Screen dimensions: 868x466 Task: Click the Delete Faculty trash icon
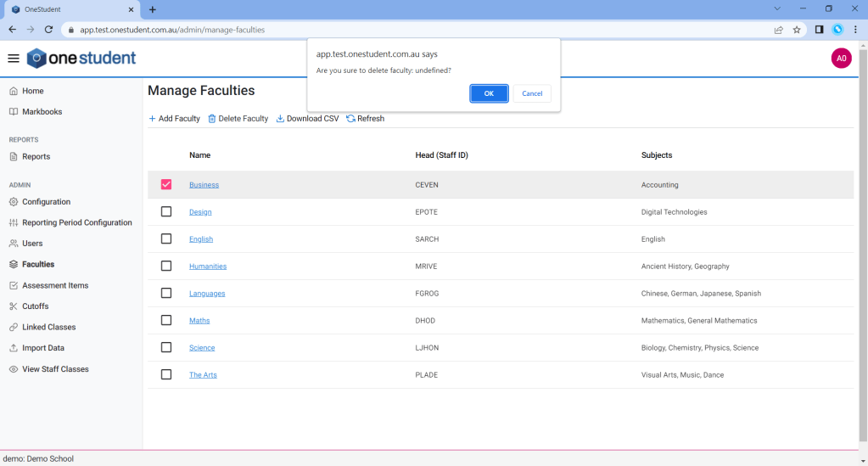tap(212, 119)
